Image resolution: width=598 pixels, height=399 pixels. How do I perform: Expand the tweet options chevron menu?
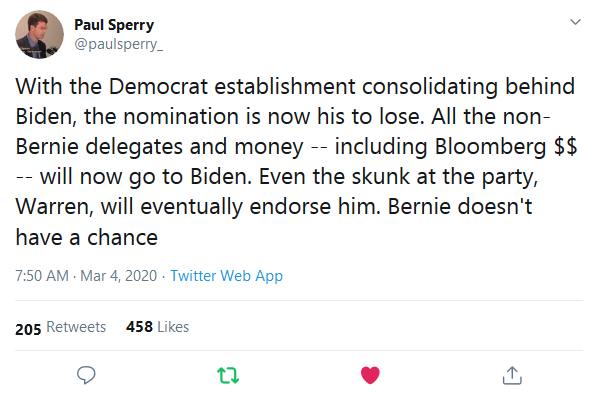[575, 22]
